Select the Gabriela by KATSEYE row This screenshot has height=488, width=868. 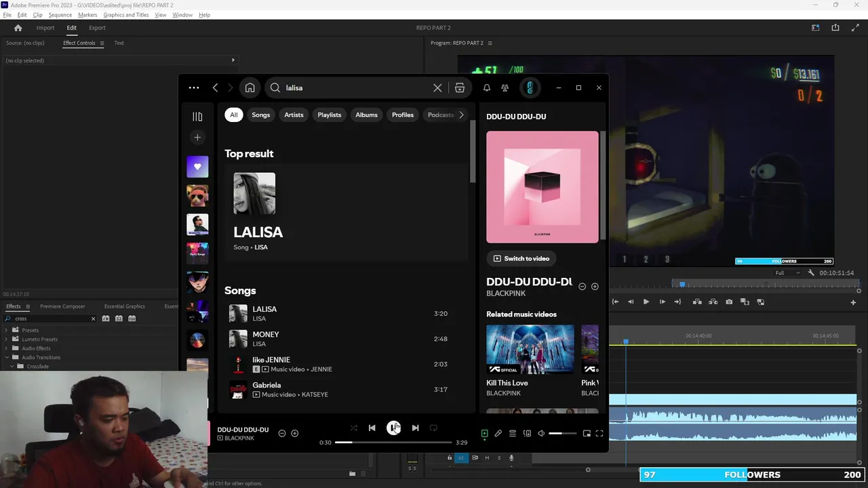pyautogui.click(x=346, y=390)
